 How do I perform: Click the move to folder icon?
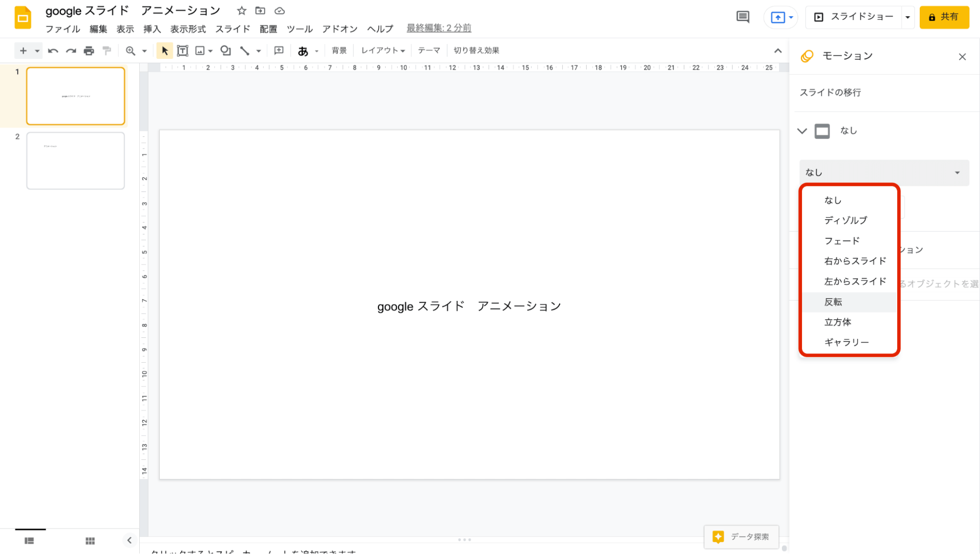pyautogui.click(x=260, y=10)
